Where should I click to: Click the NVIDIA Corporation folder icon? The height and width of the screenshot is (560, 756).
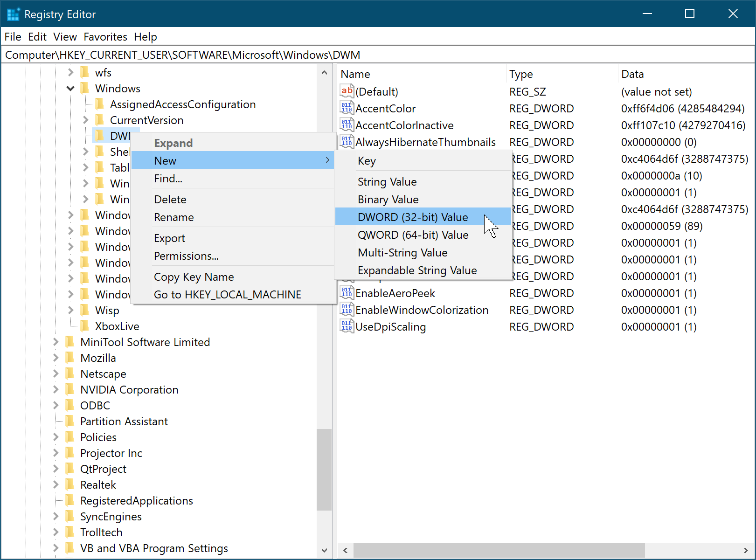(x=70, y=389)
